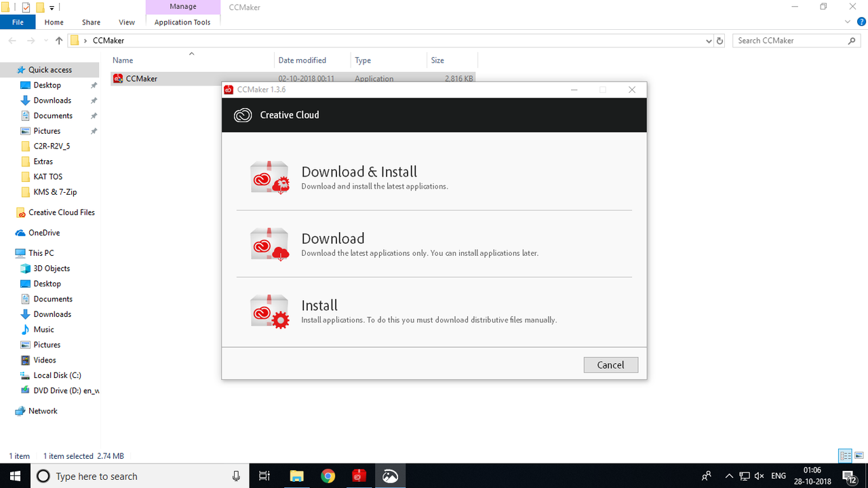
Task: Click the muted volume tray icon
Action: [759, 476]
